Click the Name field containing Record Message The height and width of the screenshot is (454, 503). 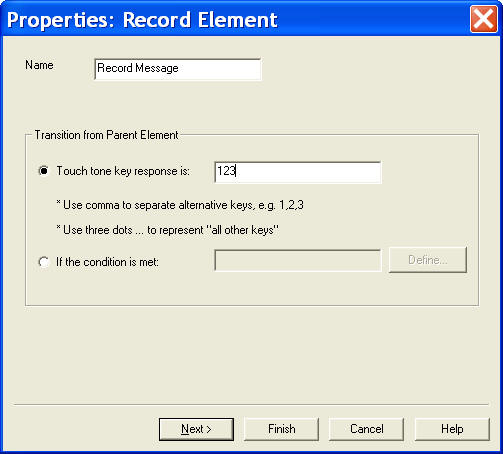[x=178, y=69]
